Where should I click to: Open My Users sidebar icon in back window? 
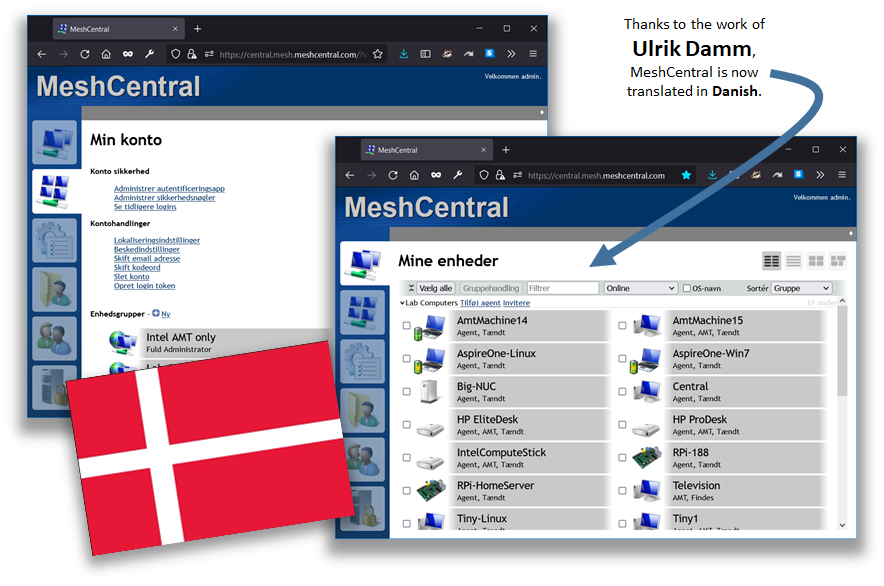(54, 338)
